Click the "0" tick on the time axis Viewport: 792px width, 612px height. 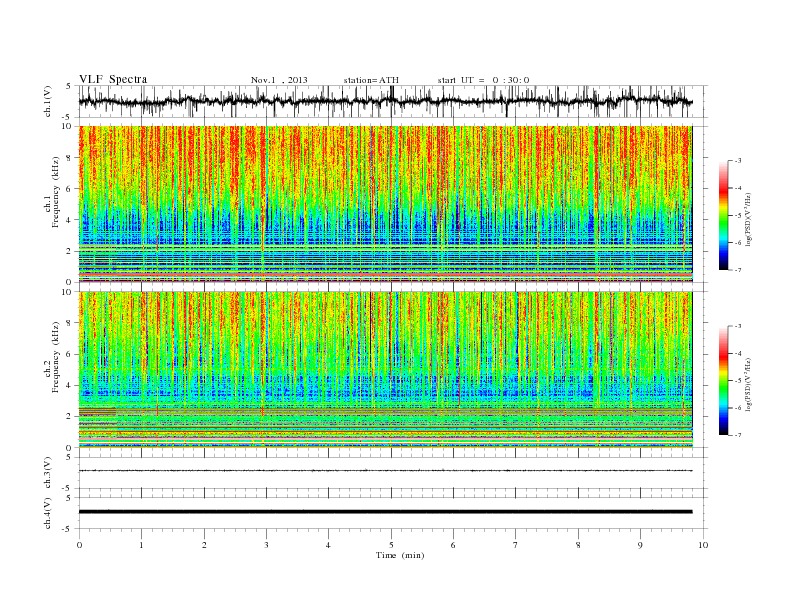(79, 545)
